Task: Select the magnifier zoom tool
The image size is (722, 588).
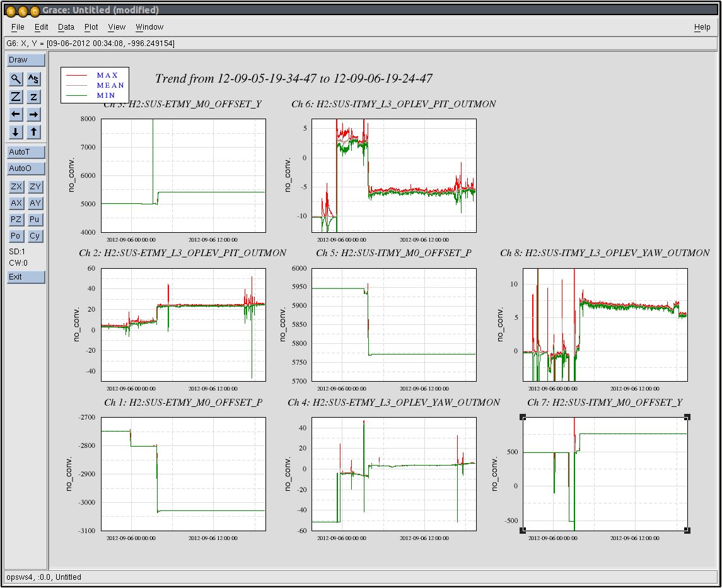Action: coord(16,79)
